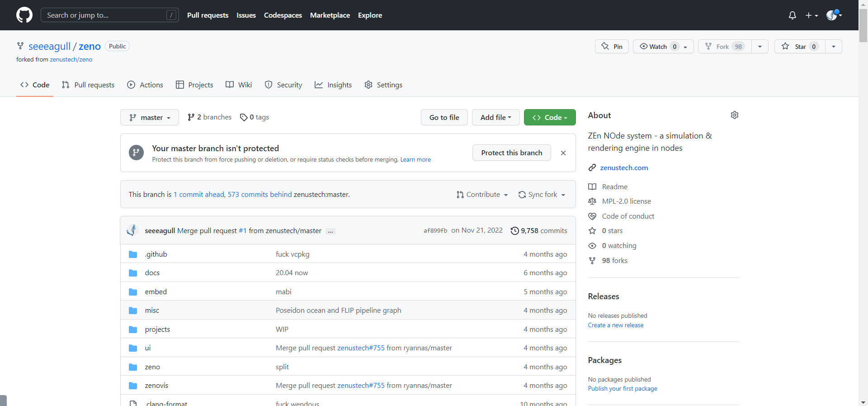The width and height of the screenshot is (868, 406).
Task: Open master branch switcher
Action: click(150, 117)
